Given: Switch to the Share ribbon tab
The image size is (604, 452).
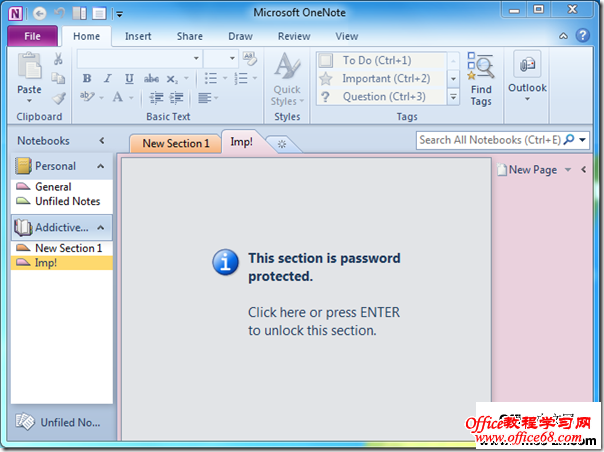Looking at the screenshot, I should click(x=190, y=36).
